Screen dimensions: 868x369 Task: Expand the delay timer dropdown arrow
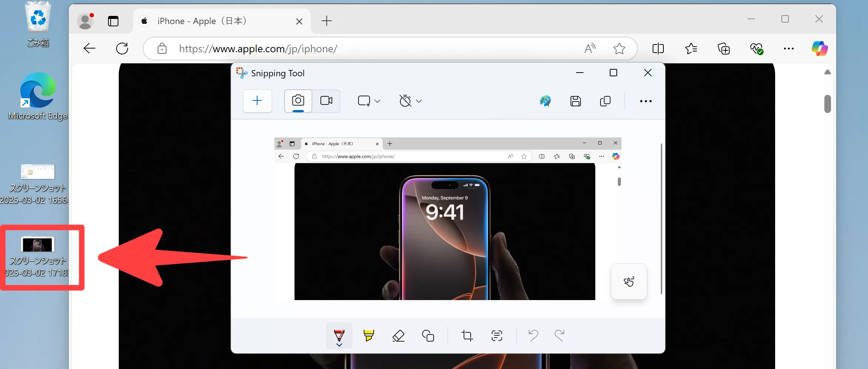(419, 101)
